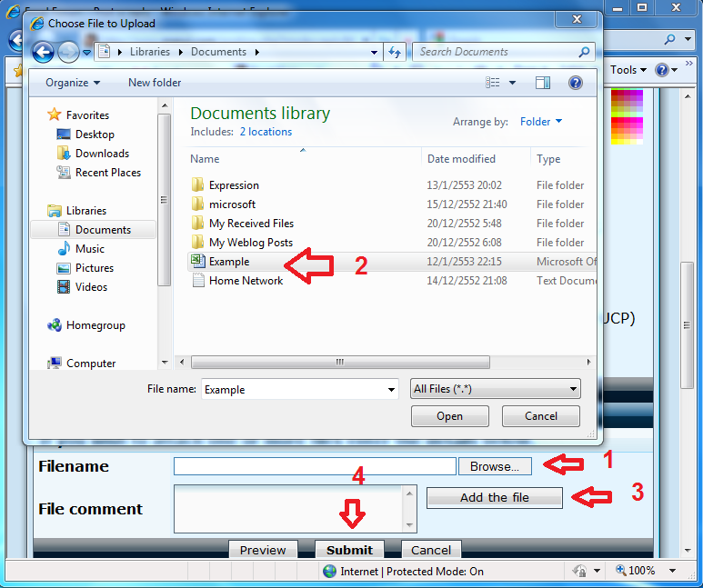Open the Organize dropdown menu

73,83
